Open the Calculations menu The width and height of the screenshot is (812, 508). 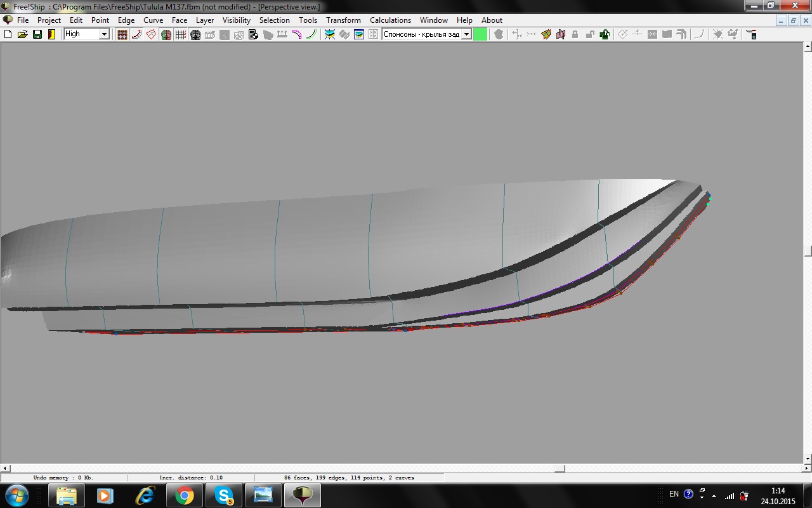tap(390, 20)
